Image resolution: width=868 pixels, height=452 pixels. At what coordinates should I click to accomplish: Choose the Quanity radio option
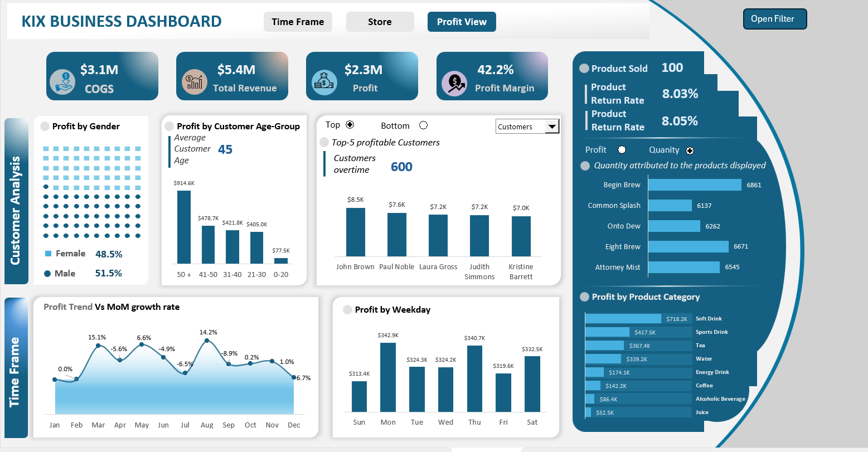coord(690,150)
